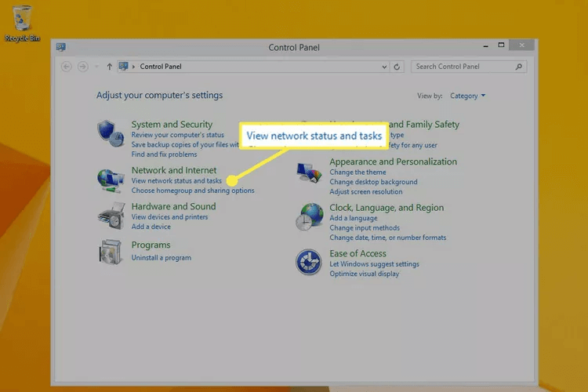Click Let Windows suggest settings

pos(374,264)
